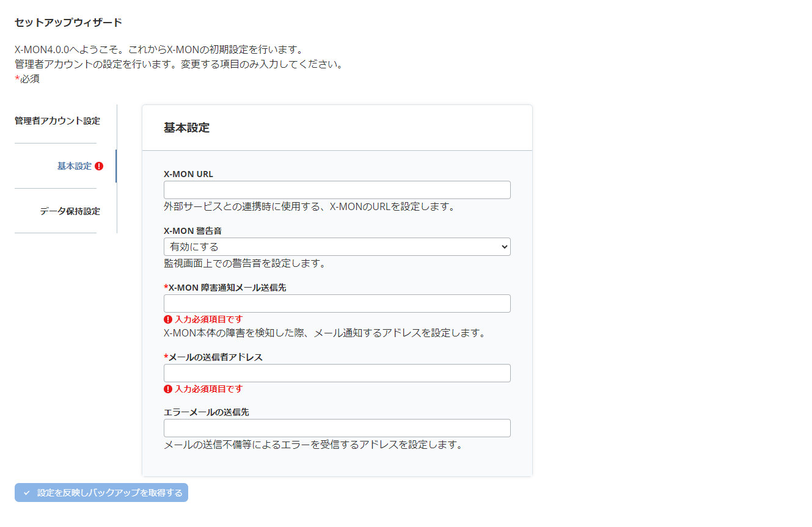Focus the X-MON URL input field
812x527 pixels.
click(337, 190)
